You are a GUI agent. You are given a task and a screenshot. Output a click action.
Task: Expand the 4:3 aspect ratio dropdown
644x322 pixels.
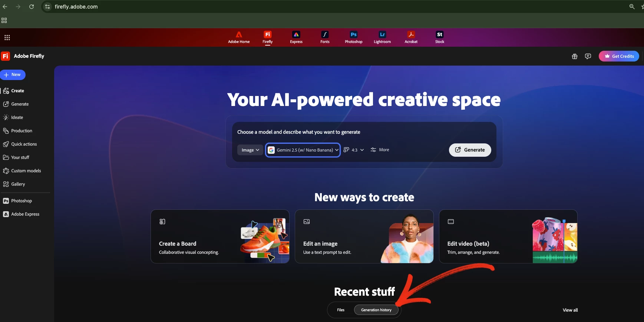point(354,150)
